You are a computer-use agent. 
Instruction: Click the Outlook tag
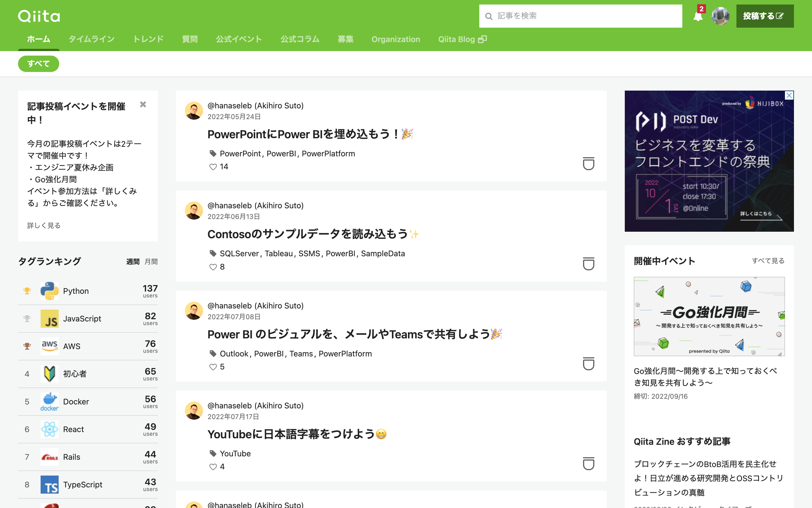(234, 354)
